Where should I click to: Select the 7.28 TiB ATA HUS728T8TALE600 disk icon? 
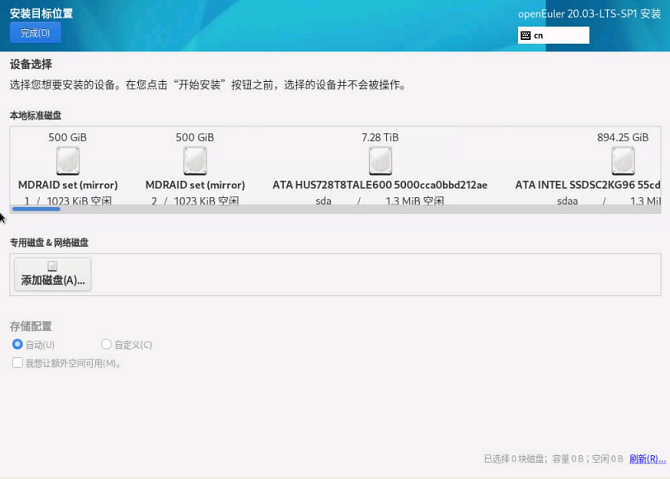pyautogui.click(x=380, y=160)
